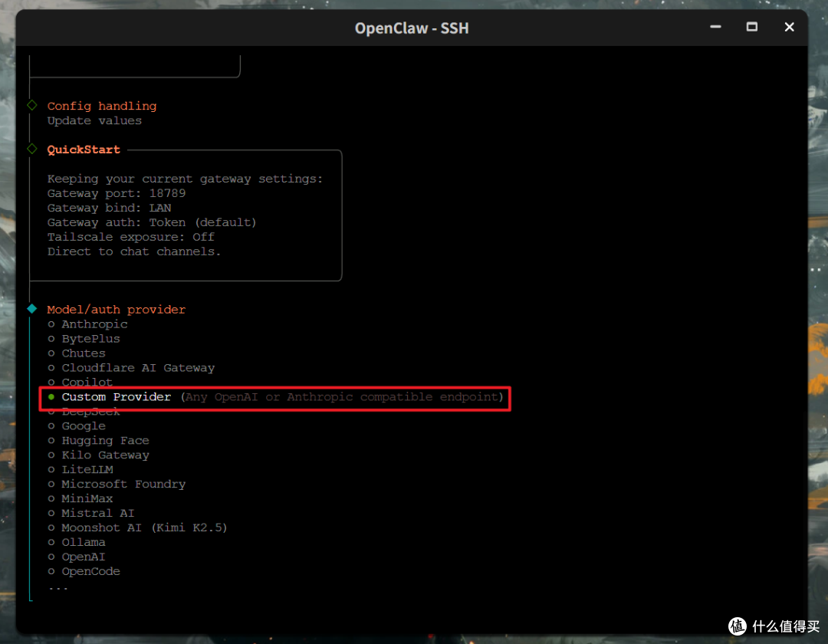Viewport: 828px width, 644px height.
Task: Click the ellipsis below OpenCode
Action: pos(58,587)
